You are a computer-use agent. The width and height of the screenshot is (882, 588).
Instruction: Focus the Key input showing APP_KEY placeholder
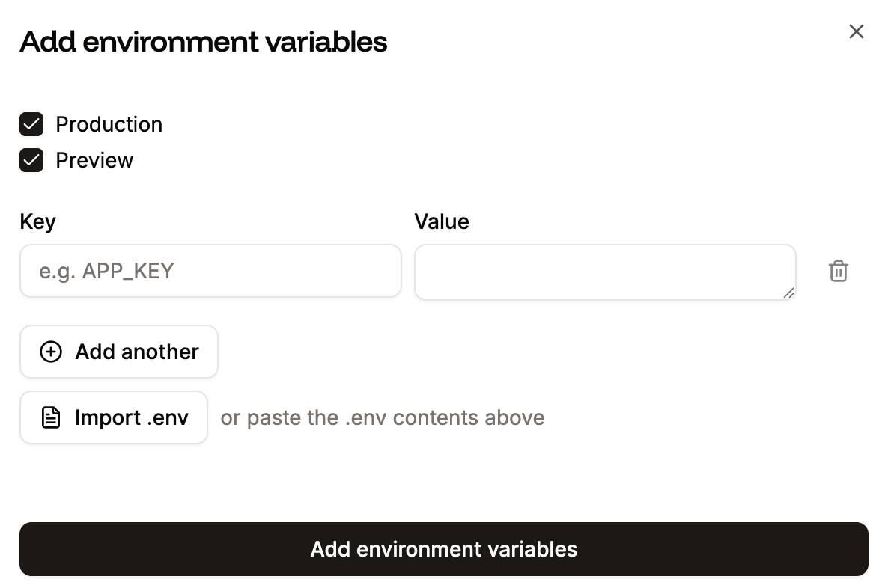point(210,271)
